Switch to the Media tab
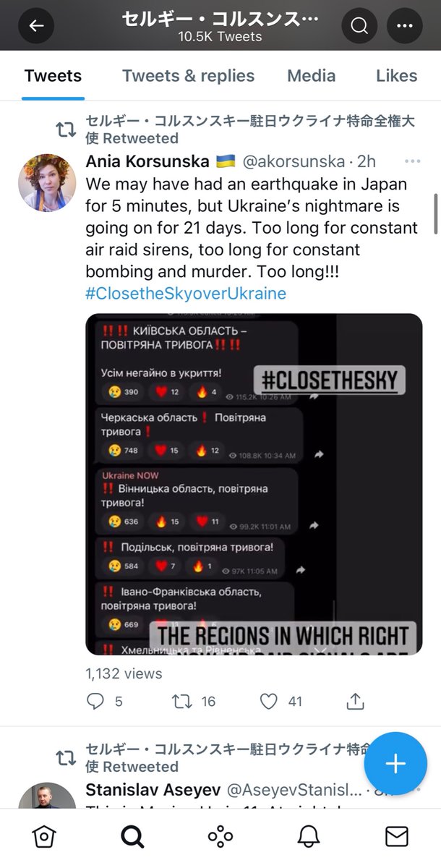 click(311, 76)
